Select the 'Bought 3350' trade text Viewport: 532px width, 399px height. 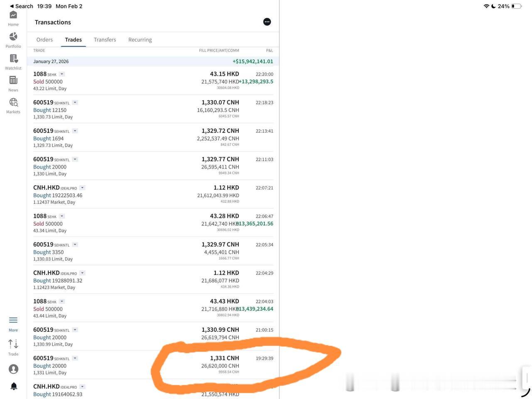[x=48, y=252]
